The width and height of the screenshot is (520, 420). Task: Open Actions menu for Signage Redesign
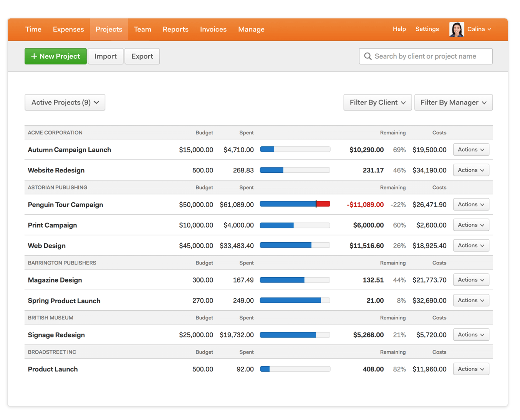(471, 335)
